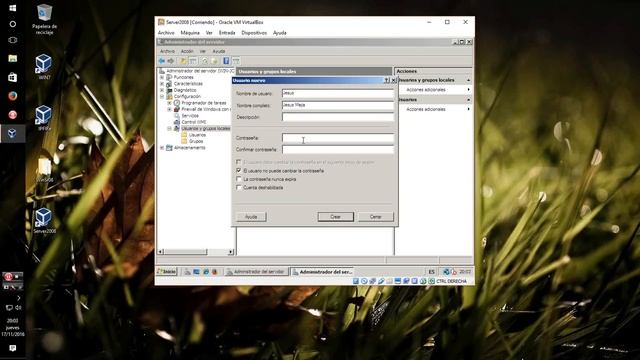The height and width of the screenshot is (360, 640).
Task: Click the Nombre completo field
Action: [x=338, y=105]
